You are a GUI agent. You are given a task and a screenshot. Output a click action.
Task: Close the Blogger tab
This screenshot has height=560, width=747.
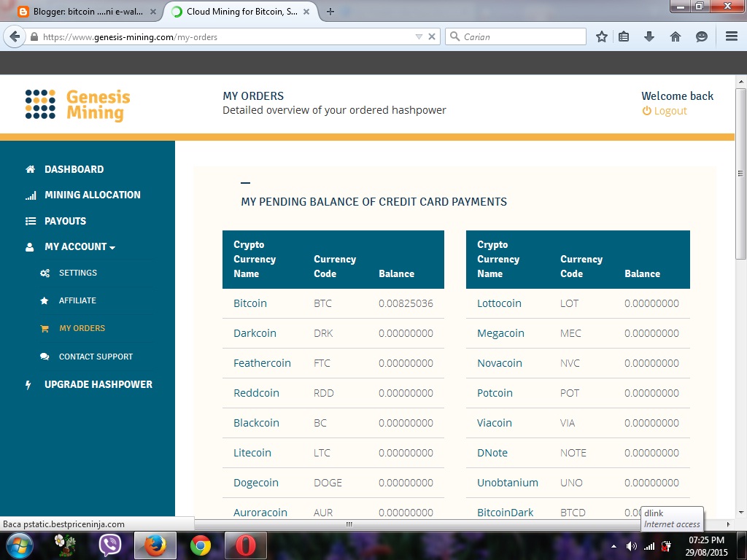pos(153,12)
